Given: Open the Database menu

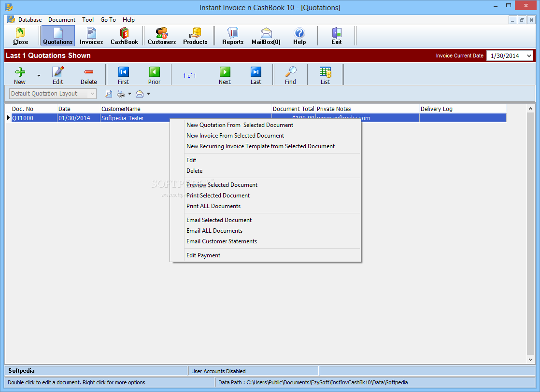Looking at the screenshot, I should 30,20.
